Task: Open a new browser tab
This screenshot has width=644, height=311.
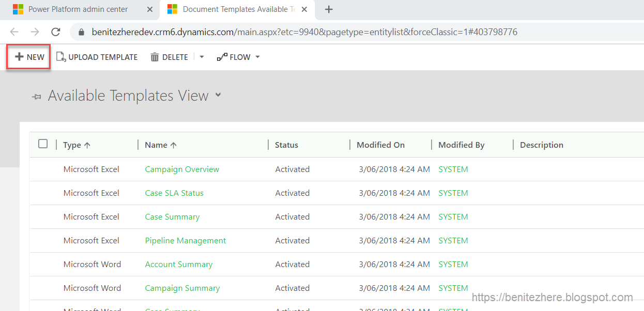Action: [x=329, y=9]
